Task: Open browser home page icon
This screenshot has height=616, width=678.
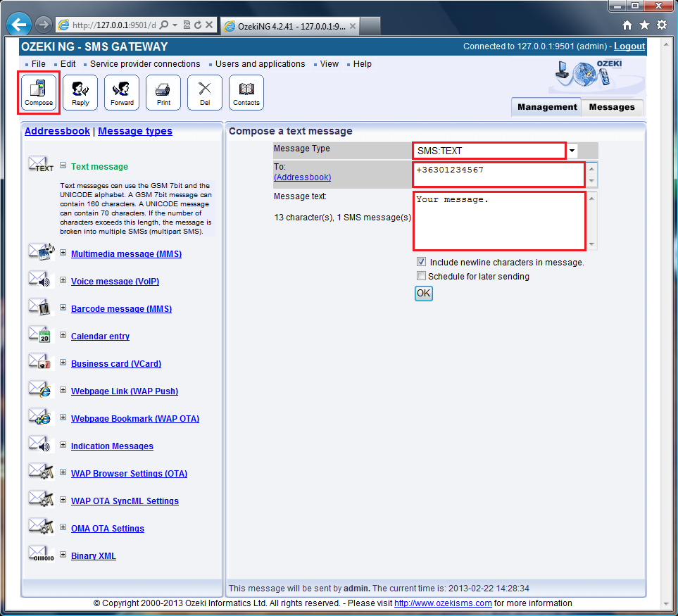Action: pyautogui.click(x=627, y=25)
